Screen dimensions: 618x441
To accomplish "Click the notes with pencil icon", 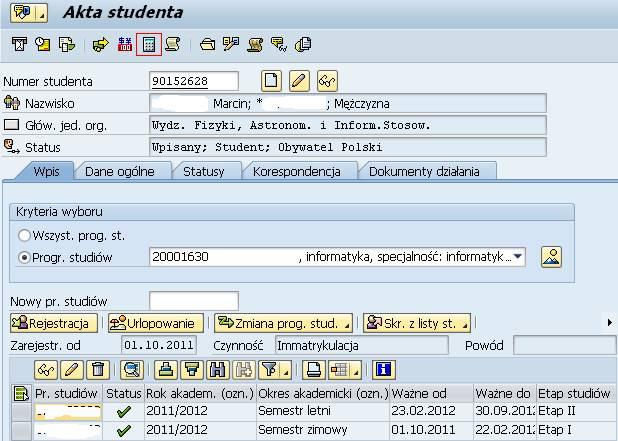I will pyautogui.click(x=231, y=44).
